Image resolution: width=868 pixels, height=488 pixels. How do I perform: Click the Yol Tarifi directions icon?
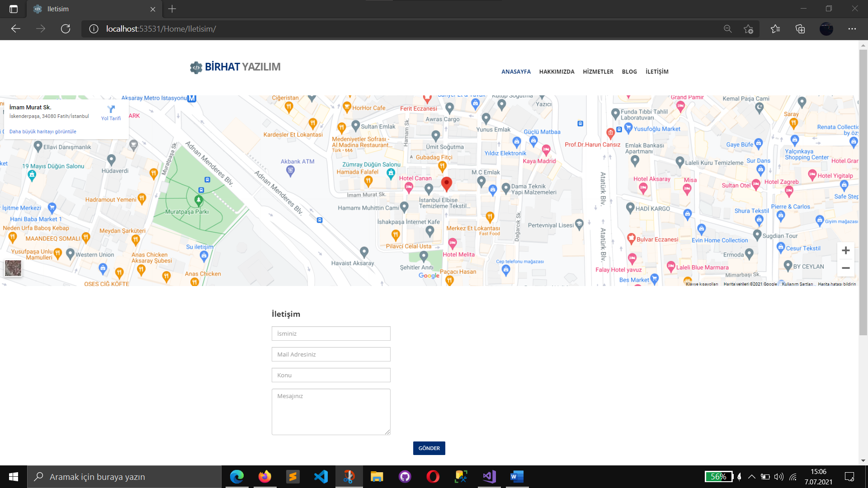click(x=111, y=110)
